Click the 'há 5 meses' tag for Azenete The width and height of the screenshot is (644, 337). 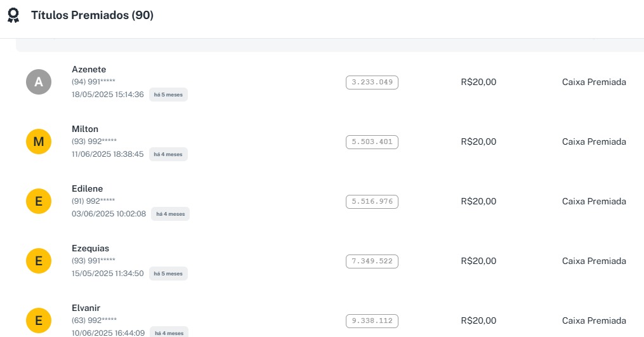168,95
